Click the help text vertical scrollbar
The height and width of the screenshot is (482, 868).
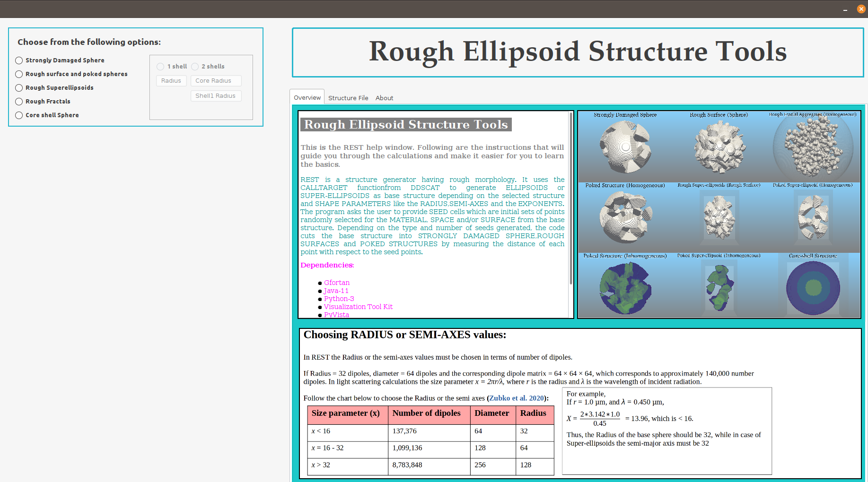pyautogui.click(x=571, y=198)
